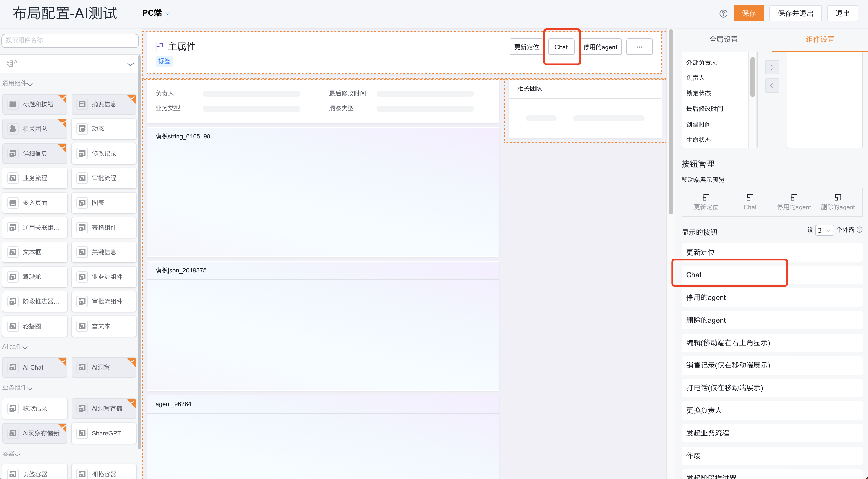Select the AI Chat component icon
Viewport: 868px width, 479px height.
(13, 367)
